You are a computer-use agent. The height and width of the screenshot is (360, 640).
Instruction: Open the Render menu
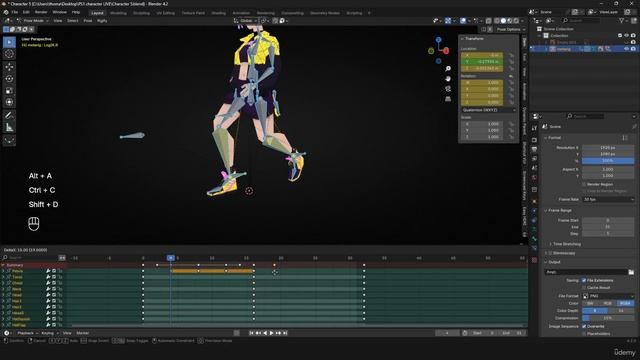coord(41,12)
